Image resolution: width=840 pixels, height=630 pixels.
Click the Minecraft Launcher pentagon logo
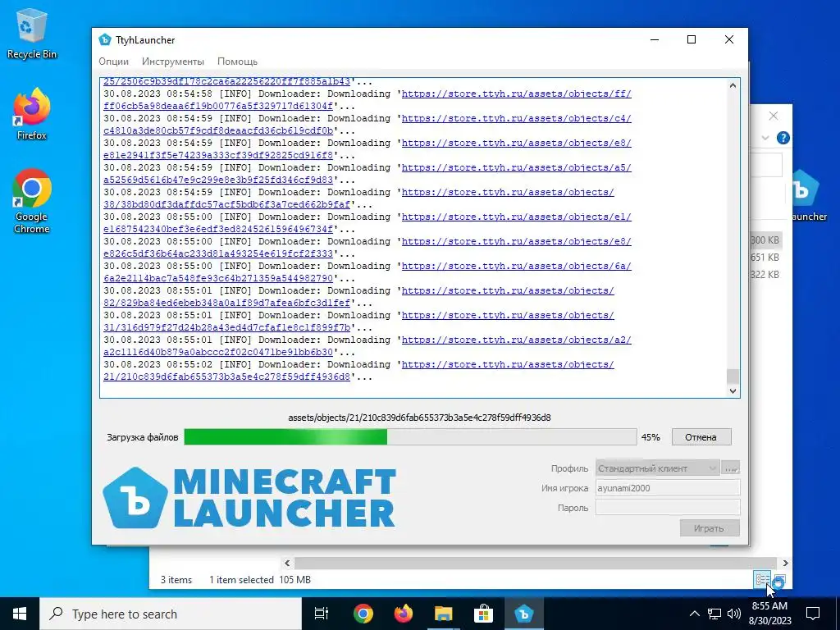click(x=135, y=498)
